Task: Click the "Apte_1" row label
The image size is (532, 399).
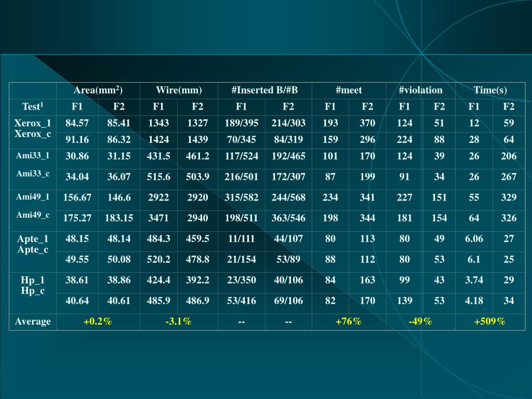Action: [33, 238]
